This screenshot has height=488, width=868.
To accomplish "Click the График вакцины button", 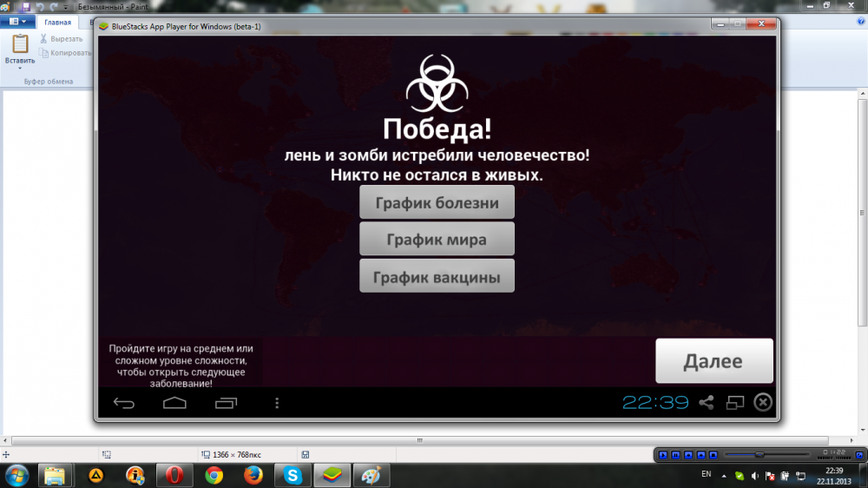I will (x=437, y=276).
